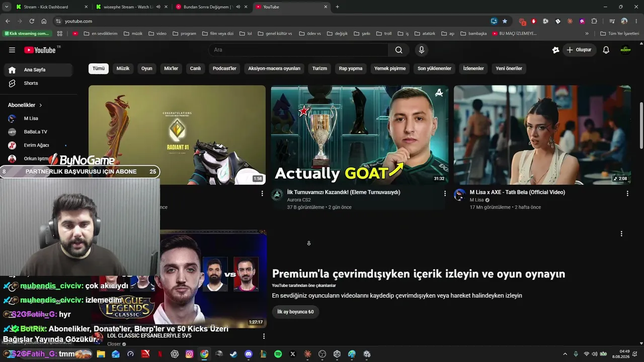This screenshot has width=644, height=362.
Task: Select the Canlı filter chip
Action: pos(195,68)
